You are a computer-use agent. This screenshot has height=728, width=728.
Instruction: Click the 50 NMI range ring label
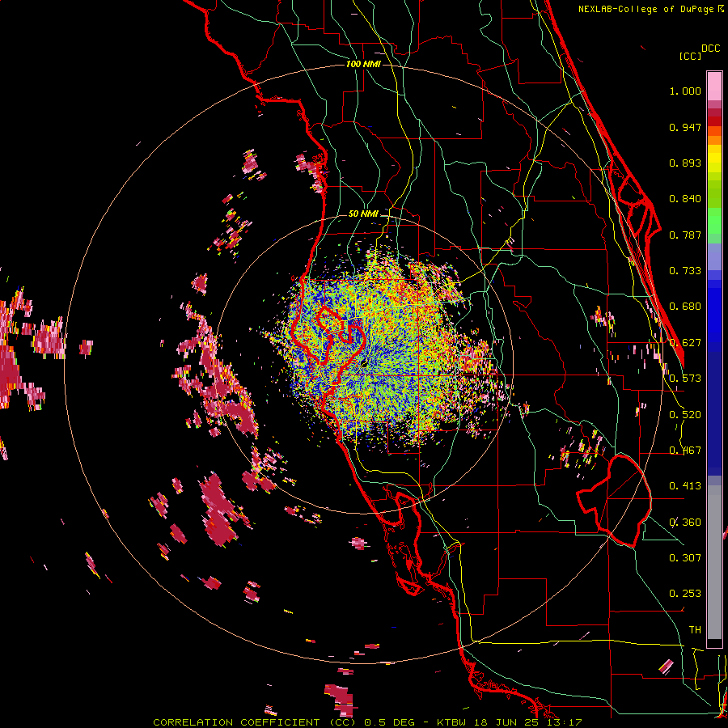pos(363,214)
